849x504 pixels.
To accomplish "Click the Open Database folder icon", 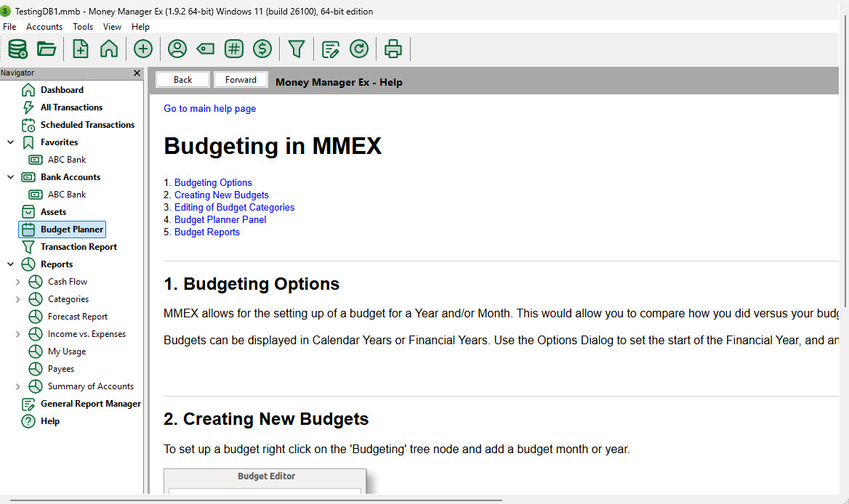I will 47,49.
